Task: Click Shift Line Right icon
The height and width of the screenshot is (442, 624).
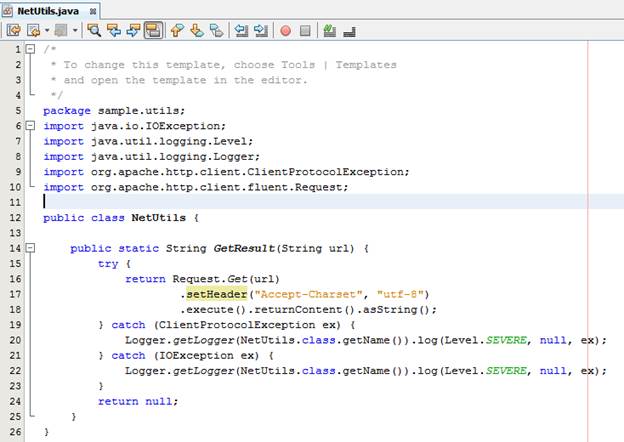Action: pyautogui.click(x=261, y=30)
